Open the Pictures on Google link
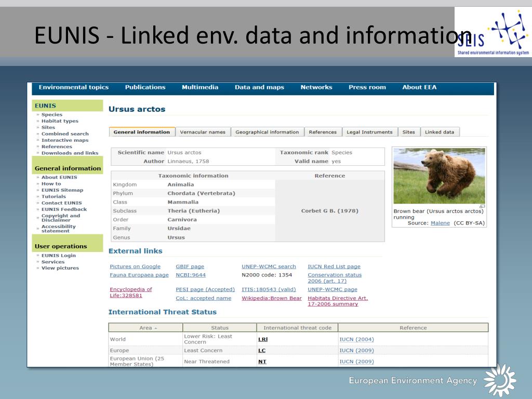532x399 pixels. point(135,267)
